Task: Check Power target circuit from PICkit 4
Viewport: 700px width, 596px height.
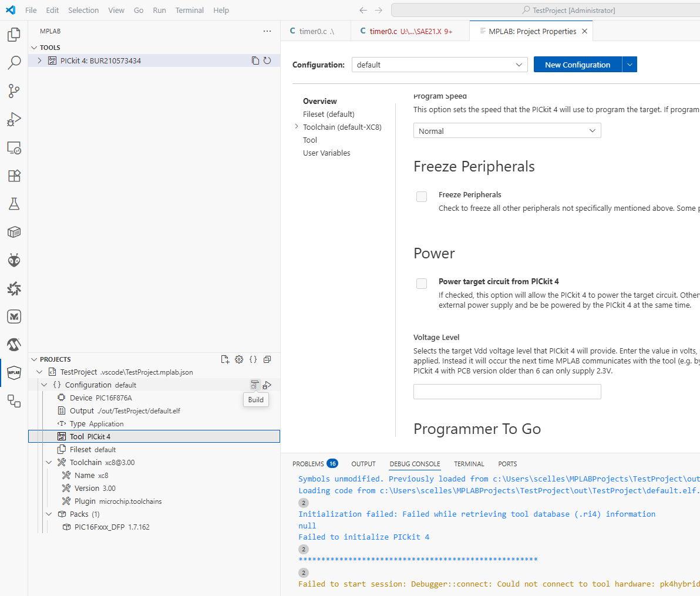Action: [x=422, y=284]
